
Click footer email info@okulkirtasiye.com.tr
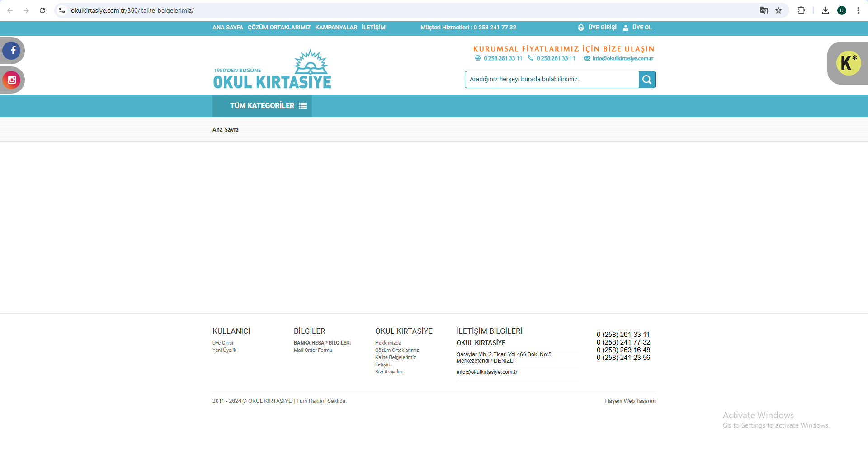pos(487,373)
